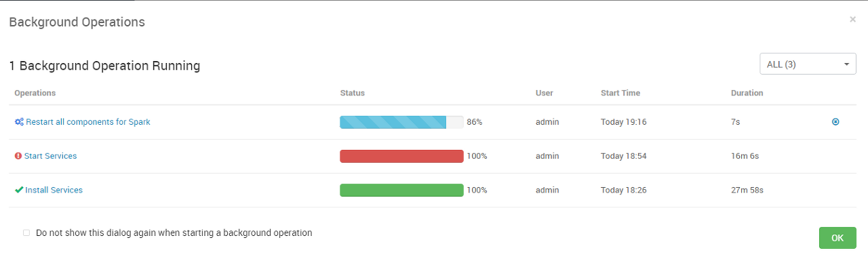868x261 pixels.
Task: Click the Status column header
Action: [x=352, y=93]
